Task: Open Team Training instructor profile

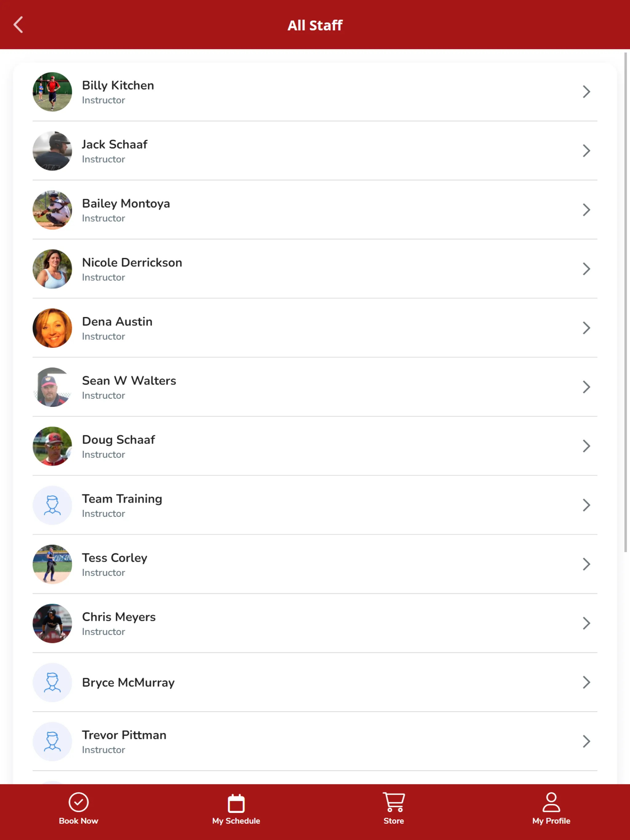Action: coord(315,505)
